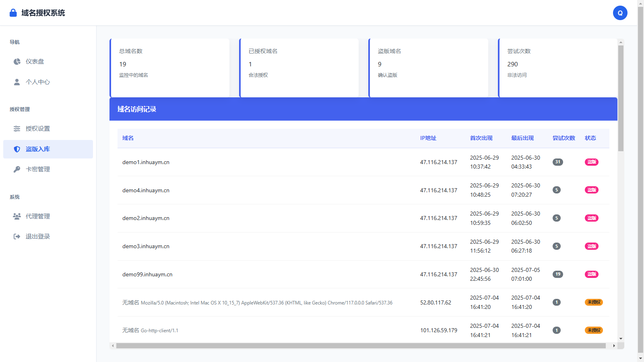Sort the table by the 域名 column
644x362 pixels.
(x=128, y=138)
